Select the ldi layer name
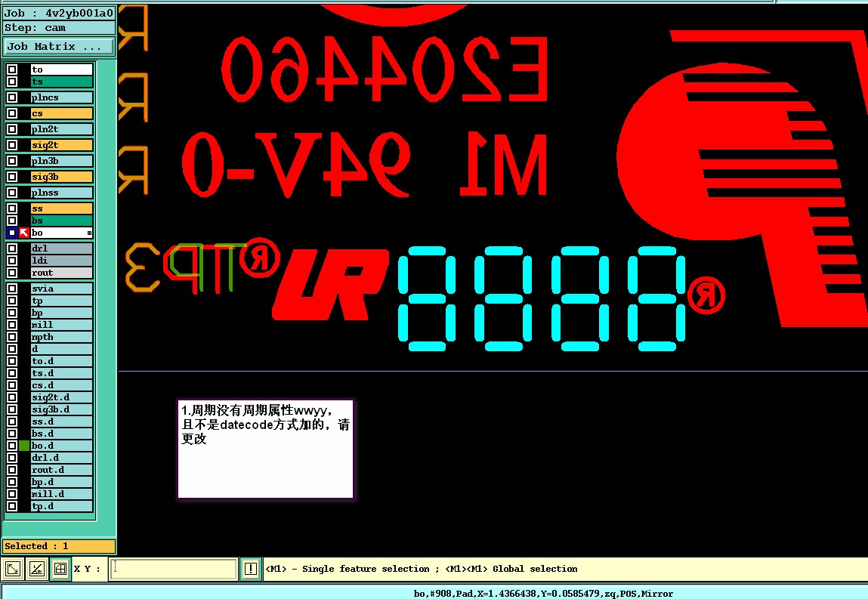 click(x=61, y=260)
